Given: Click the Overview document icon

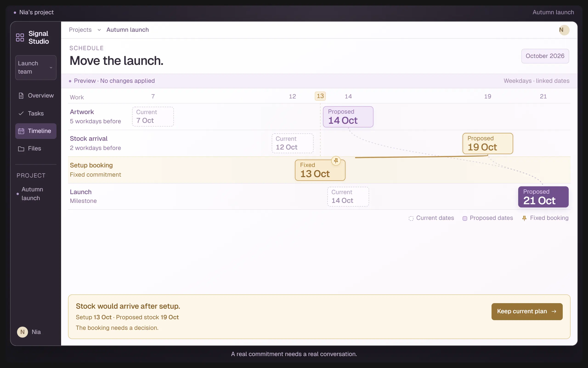Looking at the screenshot, I should point(21,96).
